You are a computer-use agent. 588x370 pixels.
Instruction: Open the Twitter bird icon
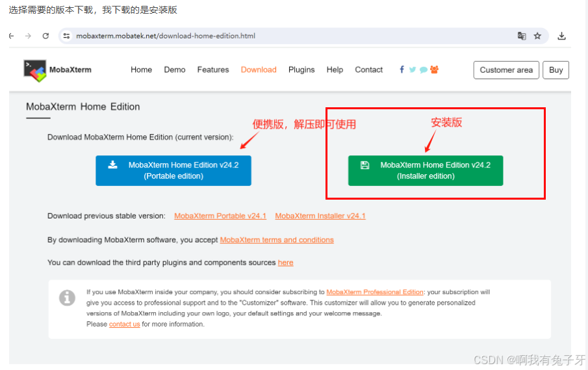click(x=413, y=70)
